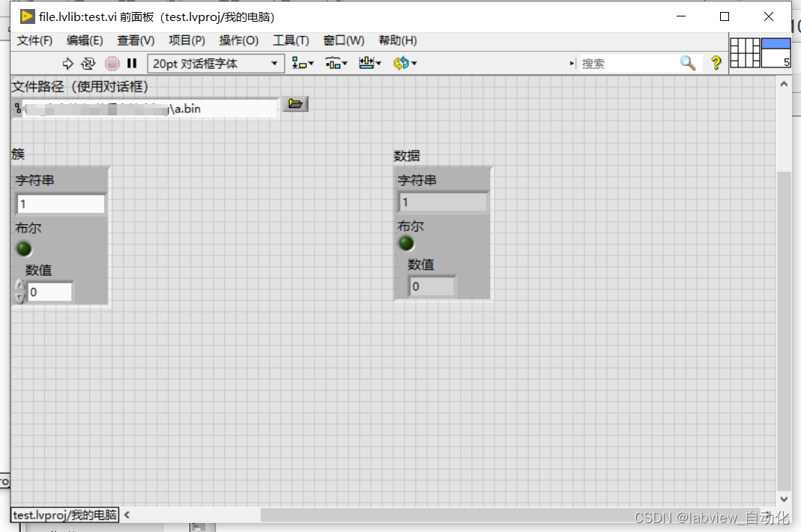Click increment arrow of 数值 control
The height and width of the screenshot is (532, 801).
tap(19, 285)
